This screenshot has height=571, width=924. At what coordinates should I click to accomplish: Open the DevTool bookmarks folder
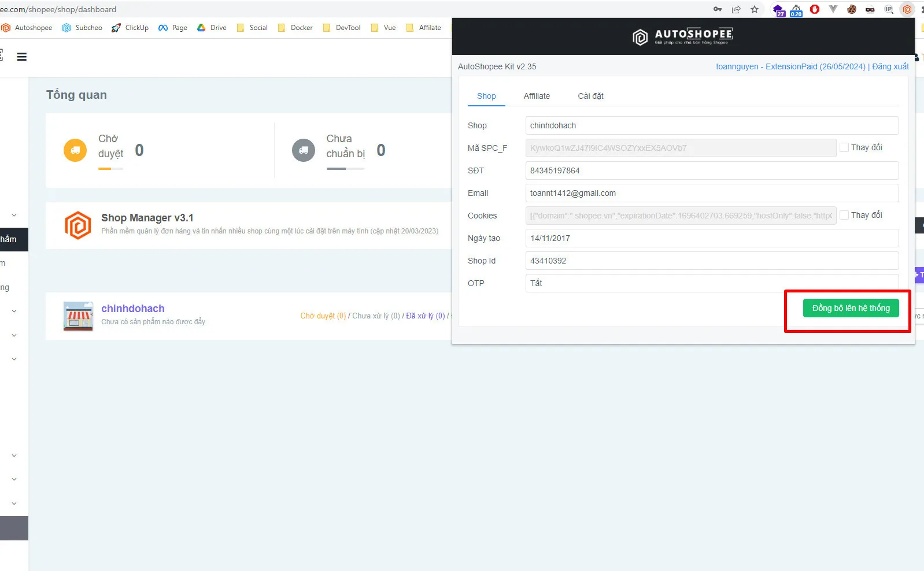point(342,28)
